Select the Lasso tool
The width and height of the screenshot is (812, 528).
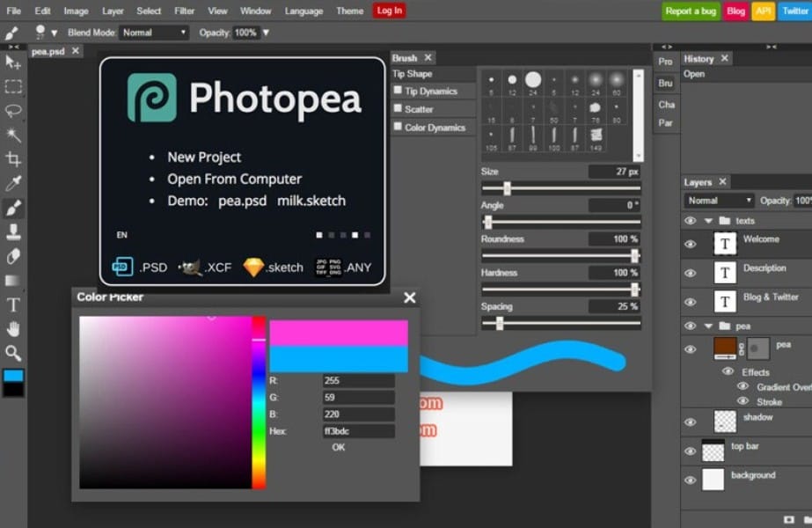[x=11, y=109]
